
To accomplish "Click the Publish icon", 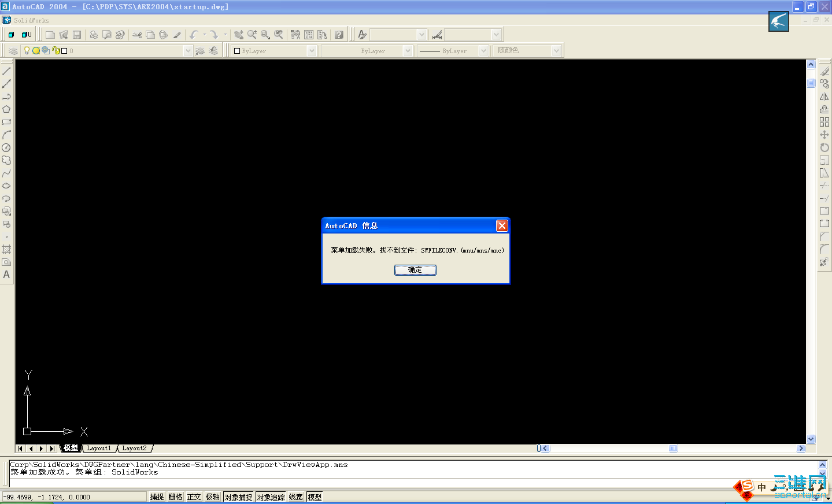I will [x=120, y=35].
